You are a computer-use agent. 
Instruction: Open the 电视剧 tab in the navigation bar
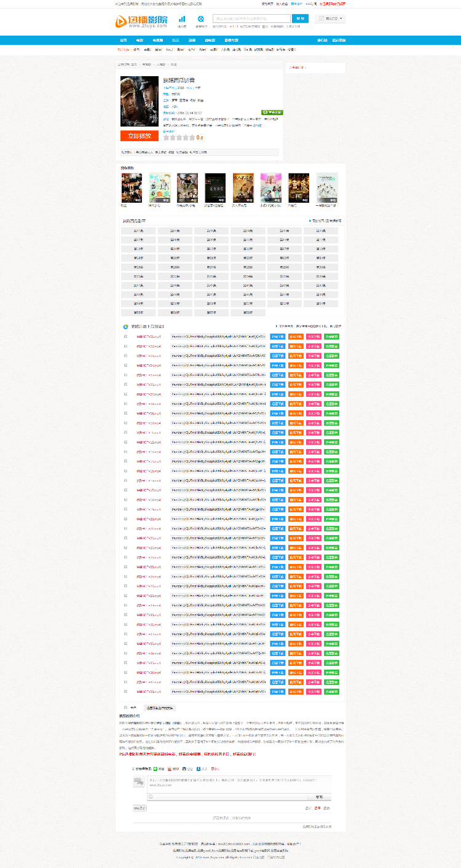click(x=157, y=41)
